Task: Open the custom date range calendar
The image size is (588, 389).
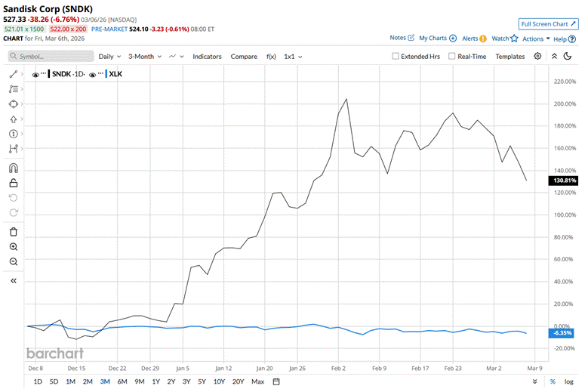Action: tap(276, 381)
